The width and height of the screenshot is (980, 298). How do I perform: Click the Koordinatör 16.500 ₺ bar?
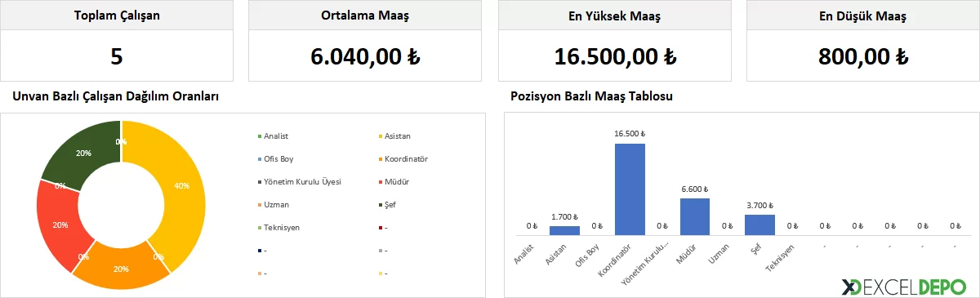pyautogui.click(x=630, y=189)
